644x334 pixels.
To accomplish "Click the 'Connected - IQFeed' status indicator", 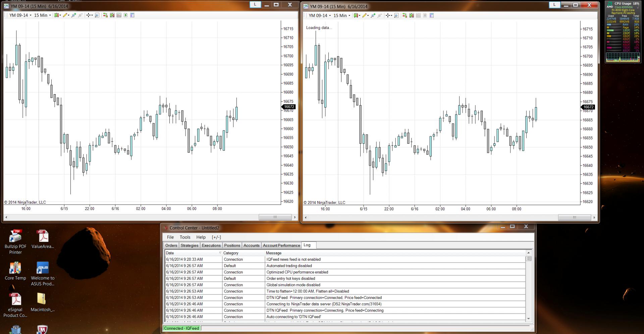I will pos(181,328).
